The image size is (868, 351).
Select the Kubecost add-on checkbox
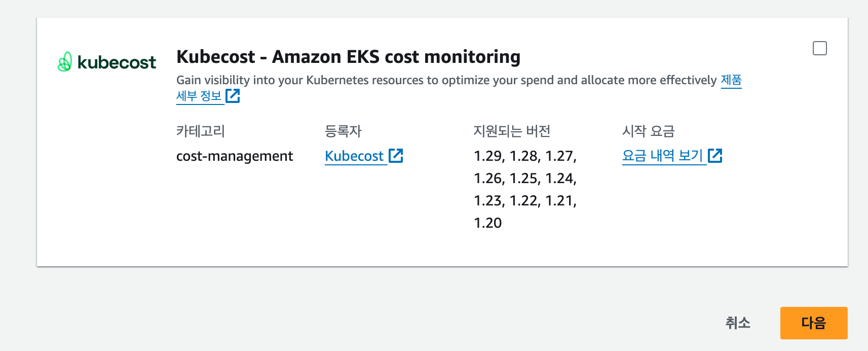click(819, 48)
